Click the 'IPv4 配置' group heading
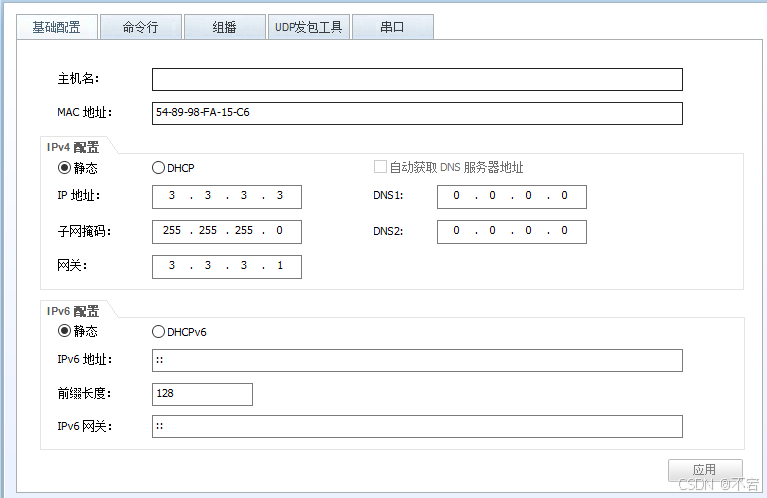This screenshot has height=498, width=767. [73, 147]
